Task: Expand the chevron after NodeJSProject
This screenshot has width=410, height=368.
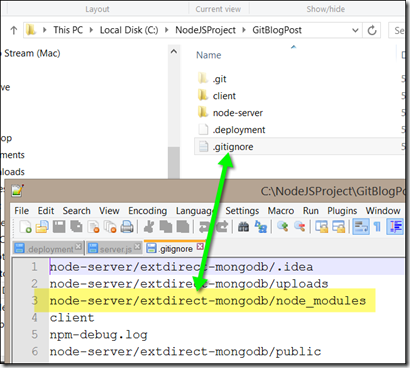Action: 244,30
